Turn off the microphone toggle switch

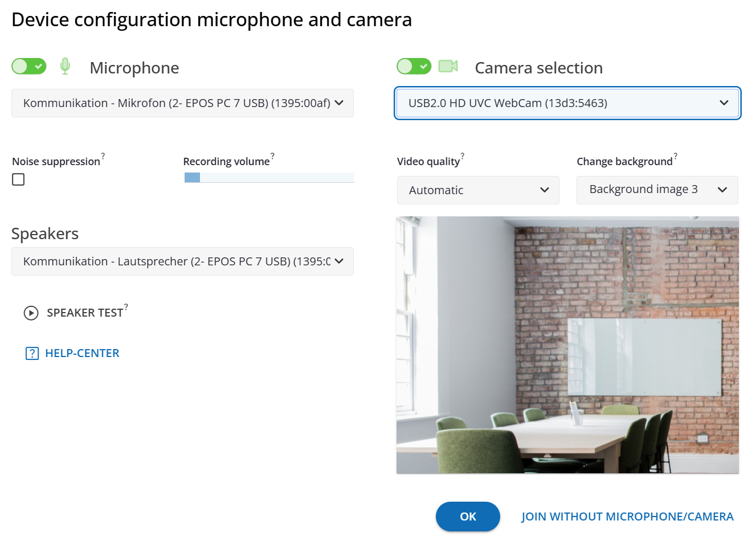tap(29, 67)
